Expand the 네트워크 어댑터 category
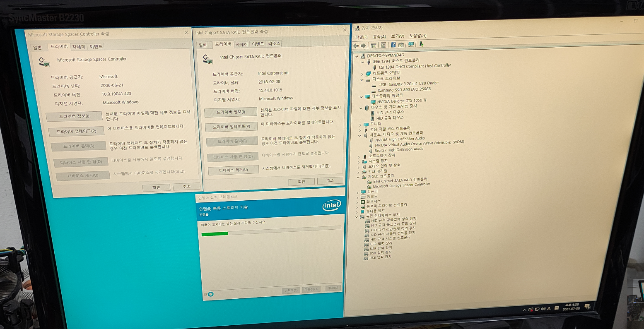This screenshot has width=644, height=329. point(362,74)
